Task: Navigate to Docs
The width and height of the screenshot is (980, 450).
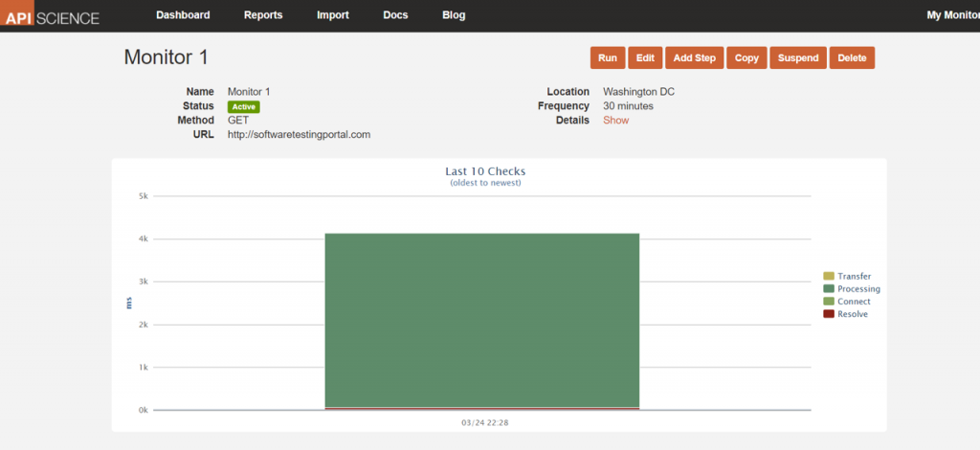Action: [x=395, y=15]
